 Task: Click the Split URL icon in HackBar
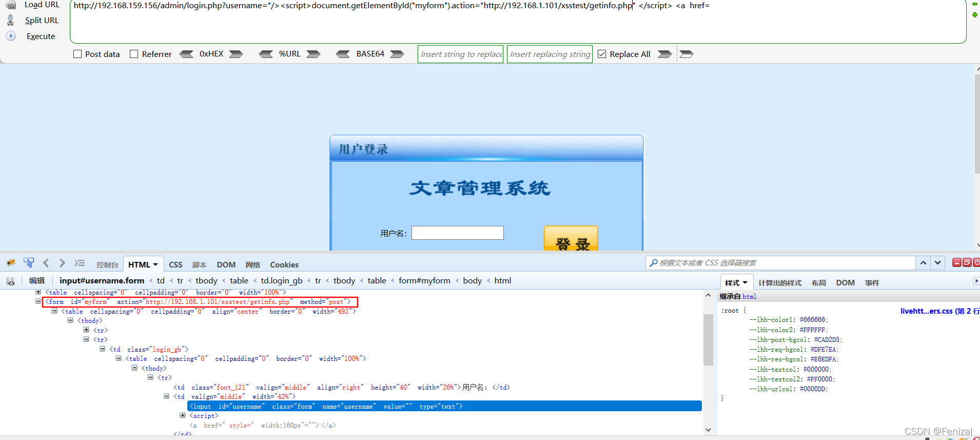tap(11, 20)
